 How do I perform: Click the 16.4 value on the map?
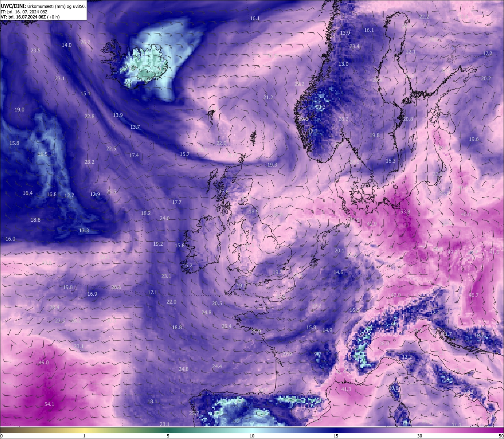pos(28,193)
